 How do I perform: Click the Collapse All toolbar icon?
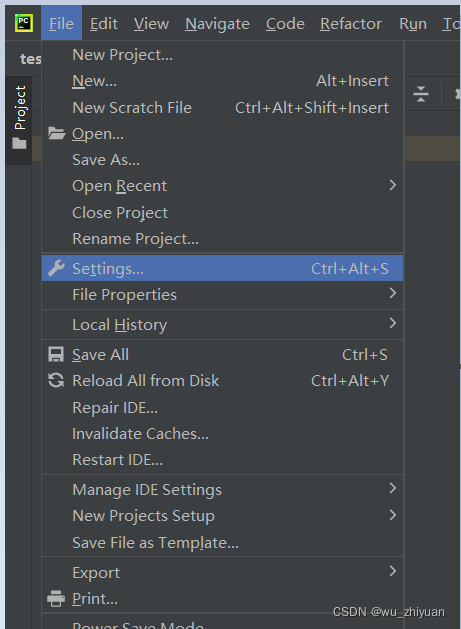coord(421,94)
